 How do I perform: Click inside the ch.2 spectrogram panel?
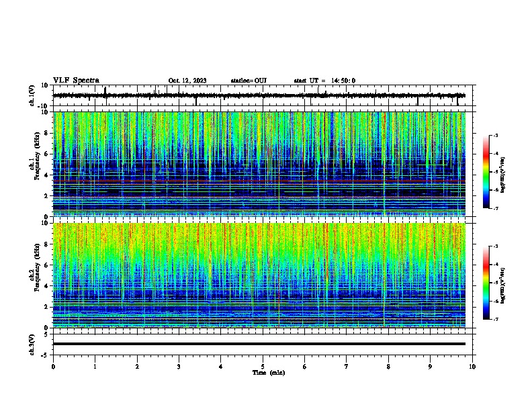[259, 275]
